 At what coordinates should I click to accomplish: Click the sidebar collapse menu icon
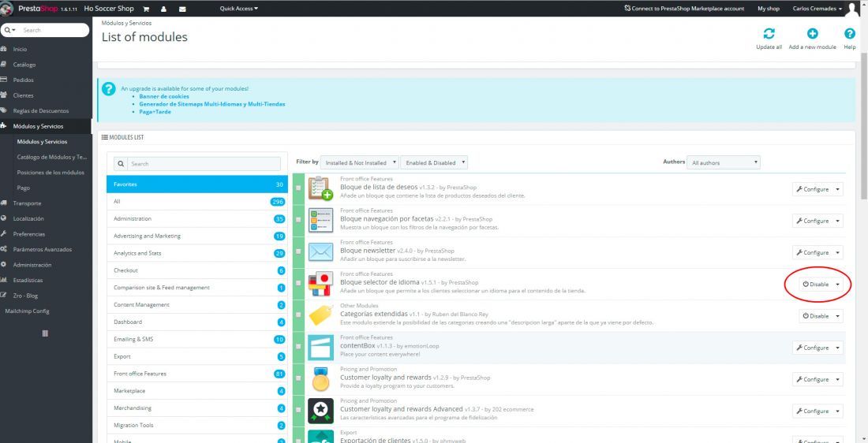pyautogui.click(x=46, y=333)
